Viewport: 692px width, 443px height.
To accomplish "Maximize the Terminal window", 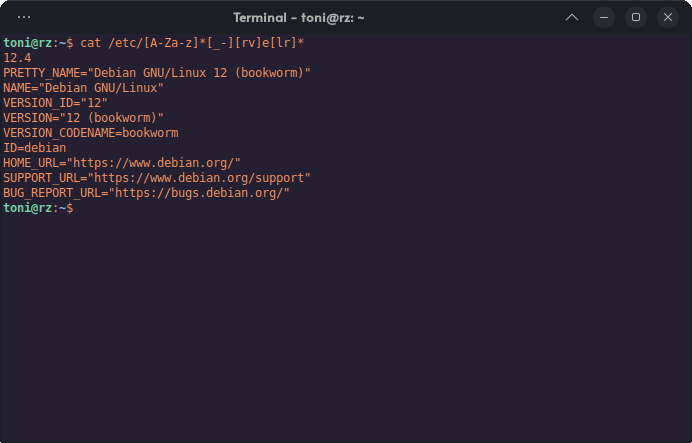I will click(x=636, y=17).
